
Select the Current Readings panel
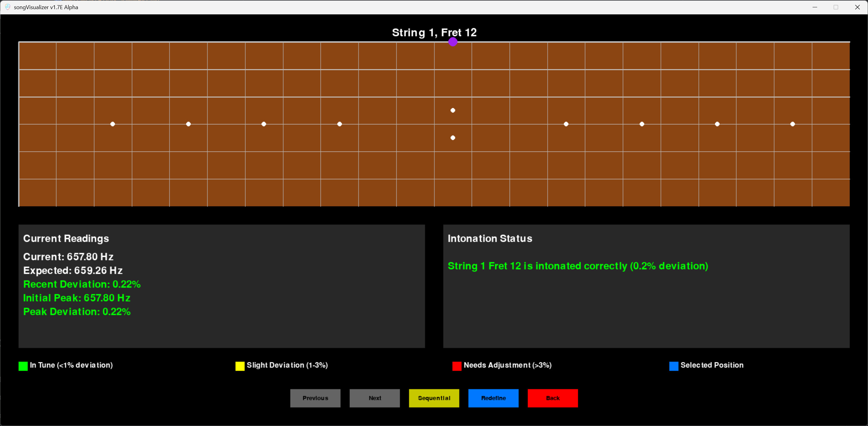coord(222,286)
